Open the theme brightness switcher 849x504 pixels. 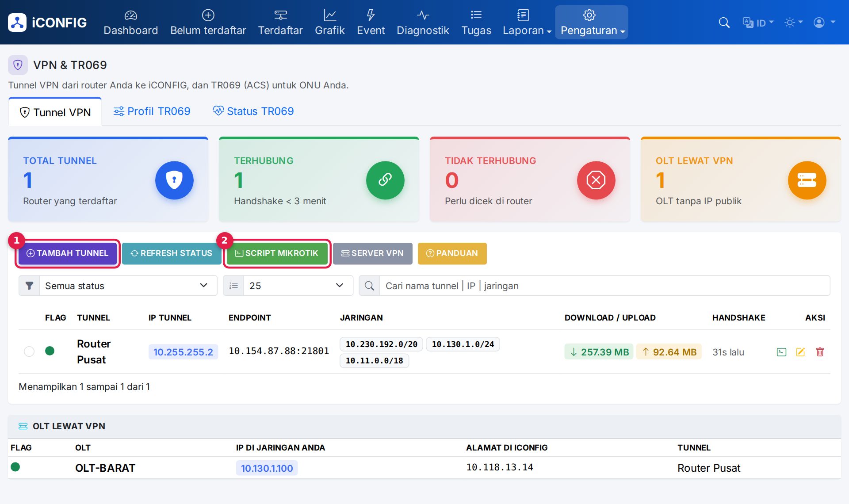coord(793,23)
